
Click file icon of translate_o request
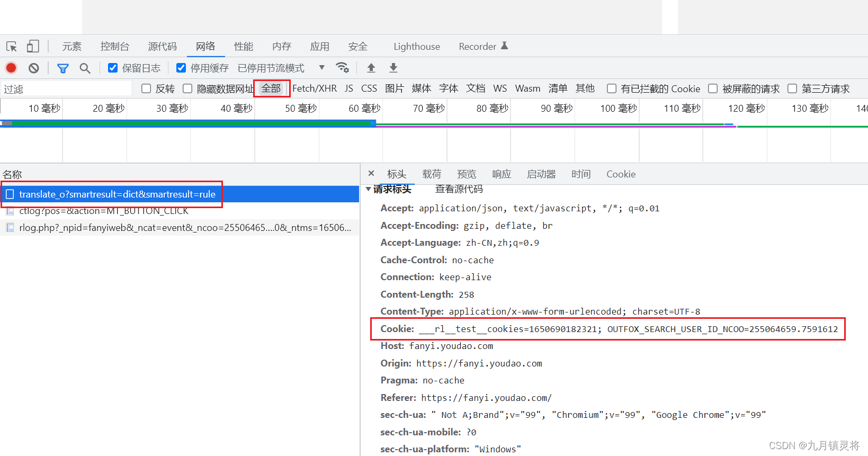[10, 194]
